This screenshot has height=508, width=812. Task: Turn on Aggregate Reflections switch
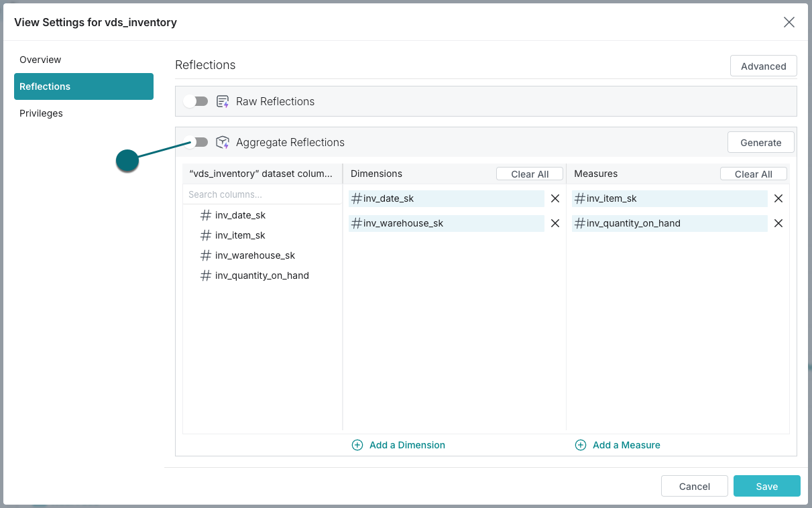[196, 142]
